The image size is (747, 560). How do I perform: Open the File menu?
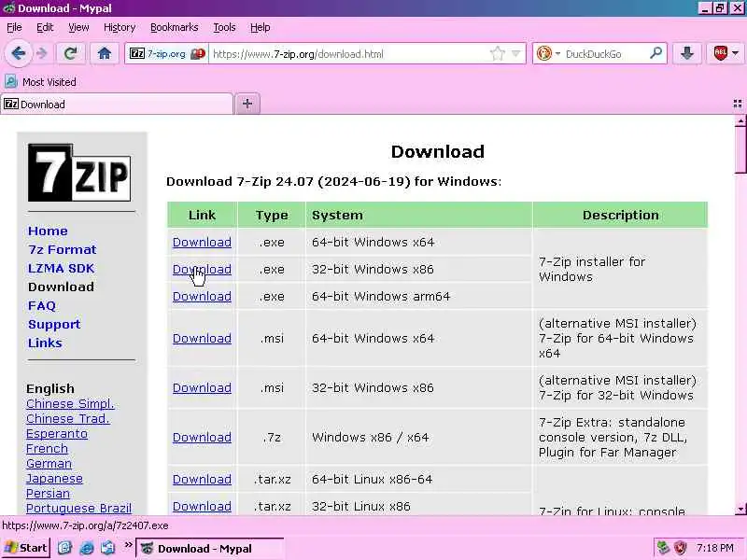(x=14, y=28)
